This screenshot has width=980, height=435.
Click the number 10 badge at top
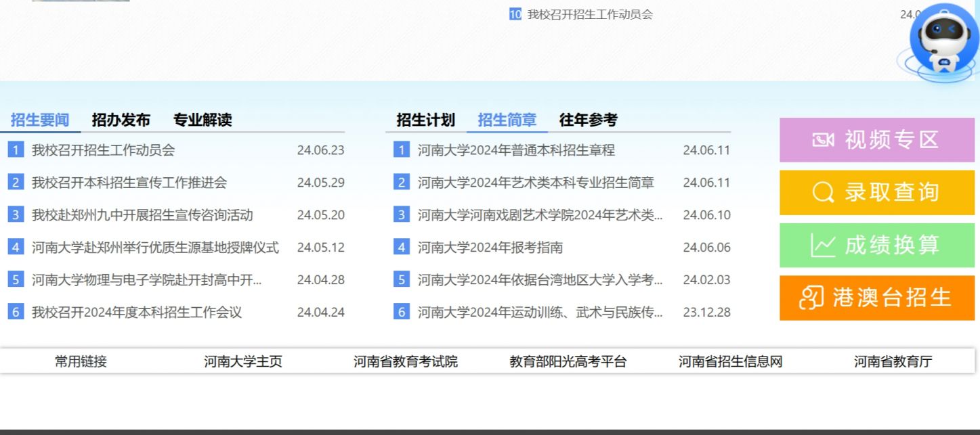(x=515, y=14)
